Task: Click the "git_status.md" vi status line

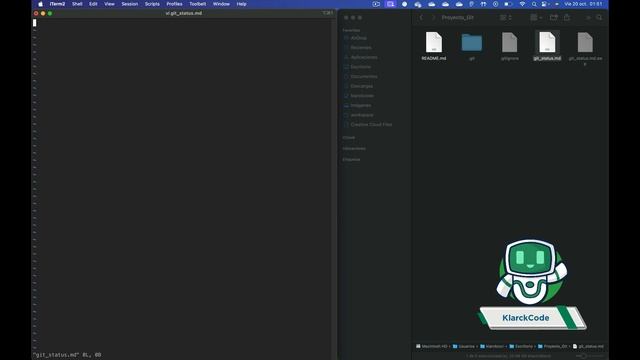Action: tap(67, 355)
